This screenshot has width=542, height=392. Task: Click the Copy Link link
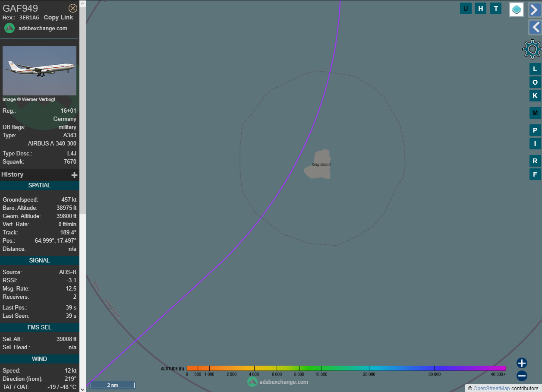click(x=58, y=18)
